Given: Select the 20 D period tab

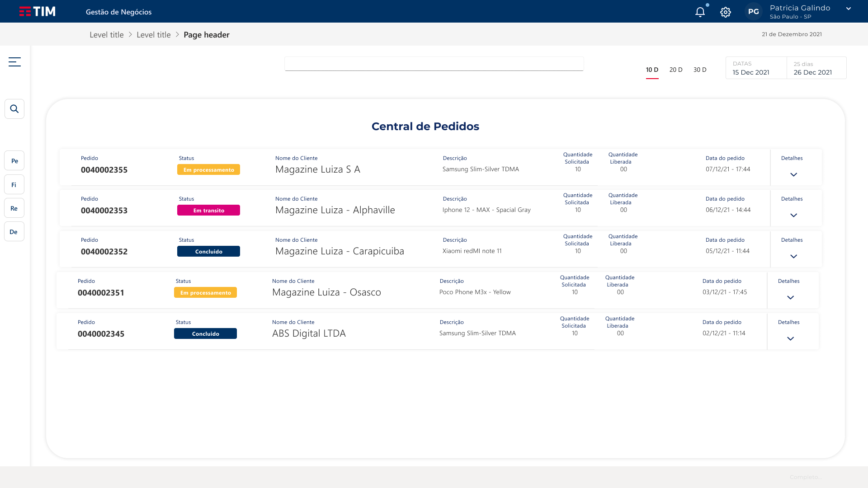Looking at the screenshot, I should coord(676,70).
